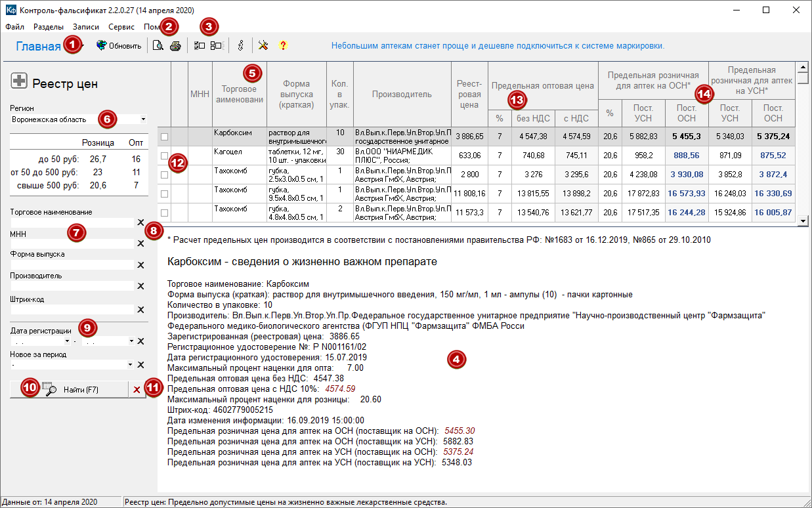Click the check-all records toolbar icon
Screen dimensions: 812x508
tap(200, 46)
